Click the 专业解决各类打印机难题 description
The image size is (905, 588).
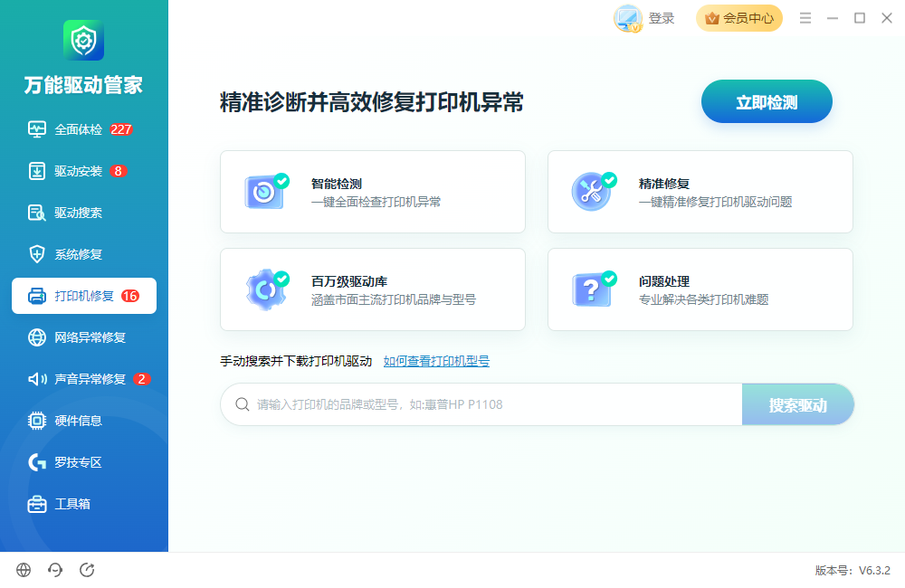click(703, 300)
